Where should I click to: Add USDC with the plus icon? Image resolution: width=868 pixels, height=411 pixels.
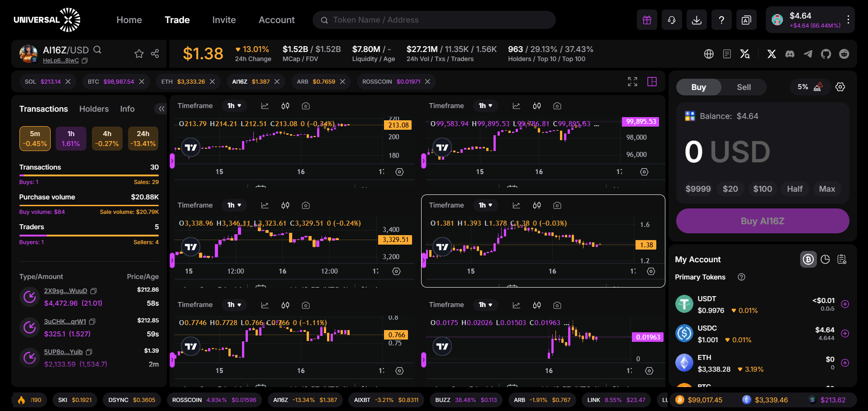coord(844,334)
